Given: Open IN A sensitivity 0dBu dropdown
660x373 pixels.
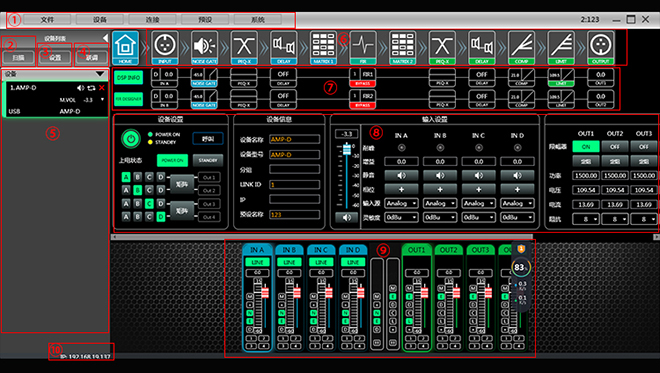Looking at the screenshot, I should 401,217.
